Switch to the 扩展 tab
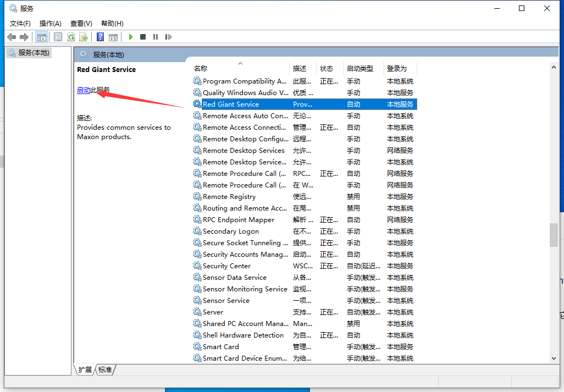 click(x=85, y=369)
